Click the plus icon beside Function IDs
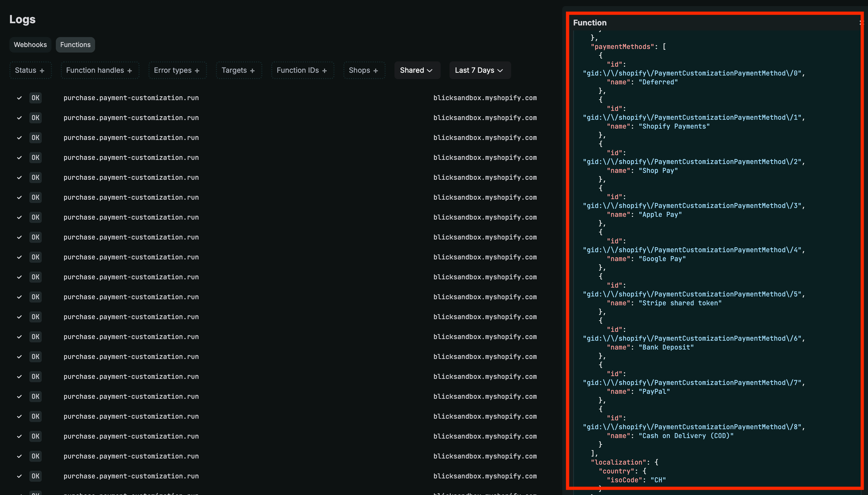This screenshot has height=495, width=868. (325, 71)
